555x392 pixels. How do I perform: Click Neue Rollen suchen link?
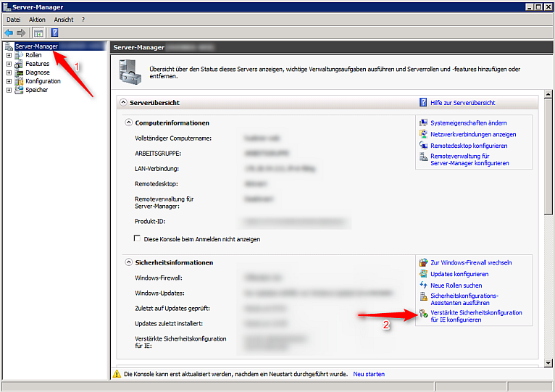(456, 285)
